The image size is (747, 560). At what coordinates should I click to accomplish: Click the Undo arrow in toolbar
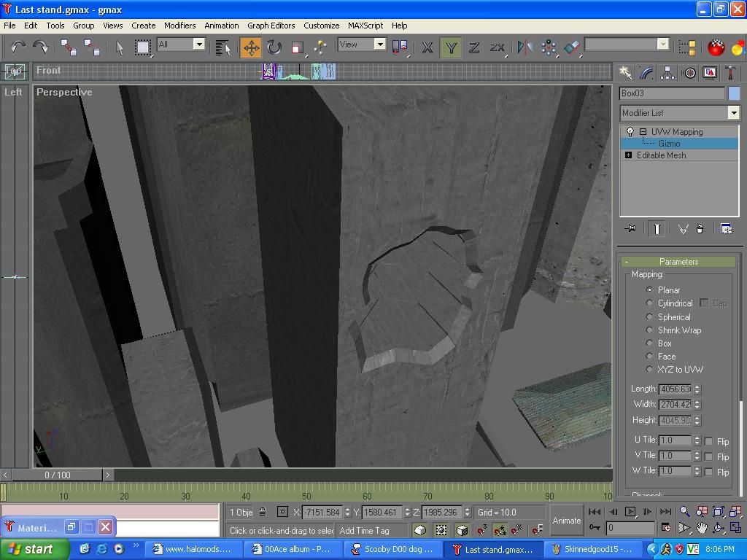(18, 47)
